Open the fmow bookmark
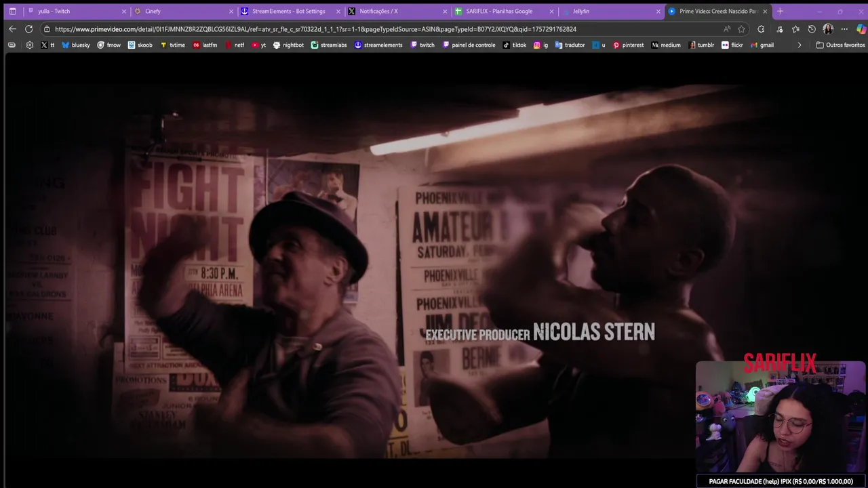Viewport: 868px width, 488px height. [x=108, y=45]
